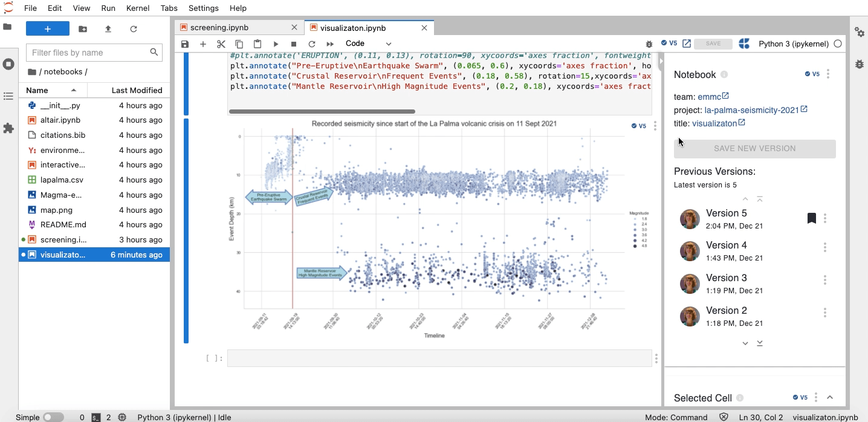Click the blue new launcher plus button
Image resolution: width=868 pixels, height=422 pixels.
click(48, 29)
